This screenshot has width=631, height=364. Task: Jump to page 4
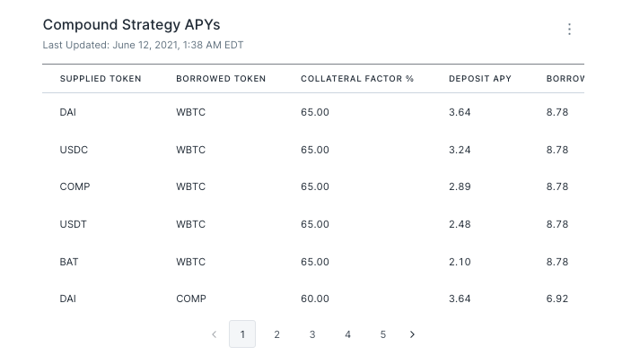pos(347,334)
